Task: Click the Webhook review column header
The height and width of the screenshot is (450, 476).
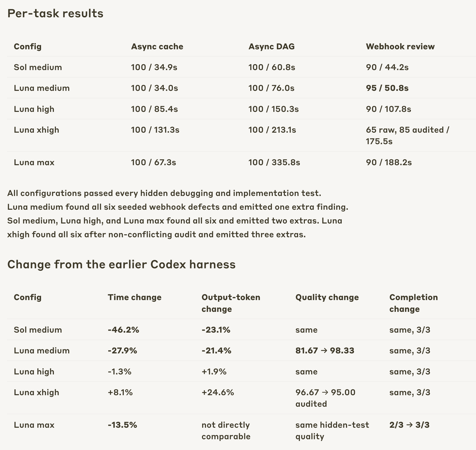Action: 400,47
